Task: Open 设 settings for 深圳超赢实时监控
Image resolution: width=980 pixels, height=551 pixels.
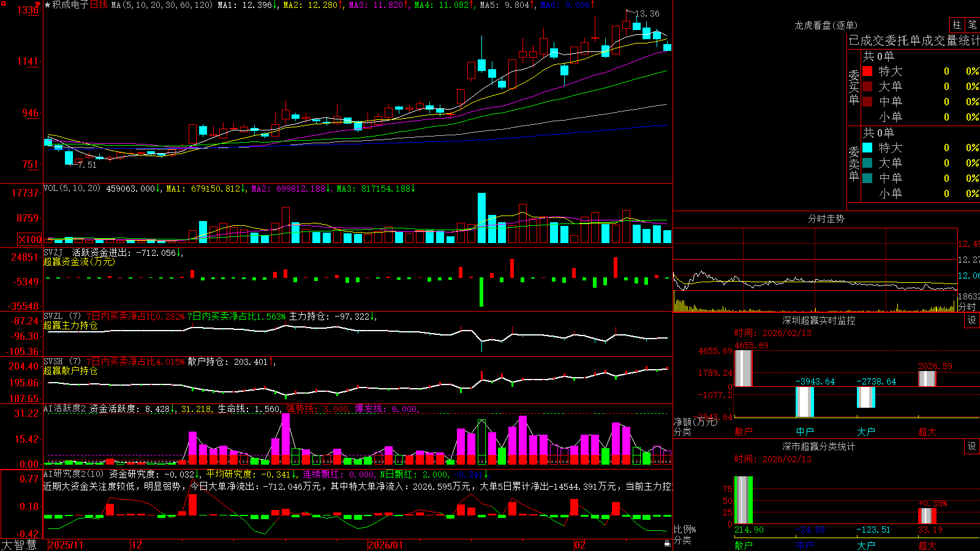Action: pyautogui.click(x=972, y=320)
